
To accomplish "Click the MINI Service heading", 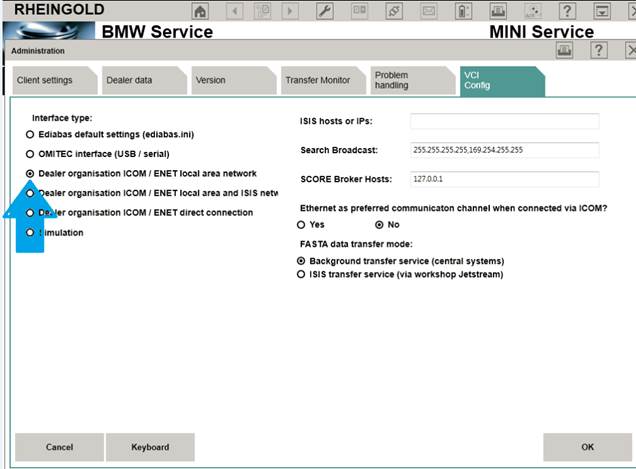I will [x=541, y=32].
